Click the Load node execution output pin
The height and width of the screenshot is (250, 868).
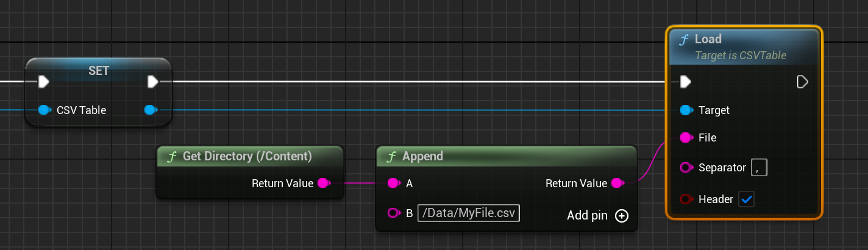pyautogui.click(x=803, y=82)
